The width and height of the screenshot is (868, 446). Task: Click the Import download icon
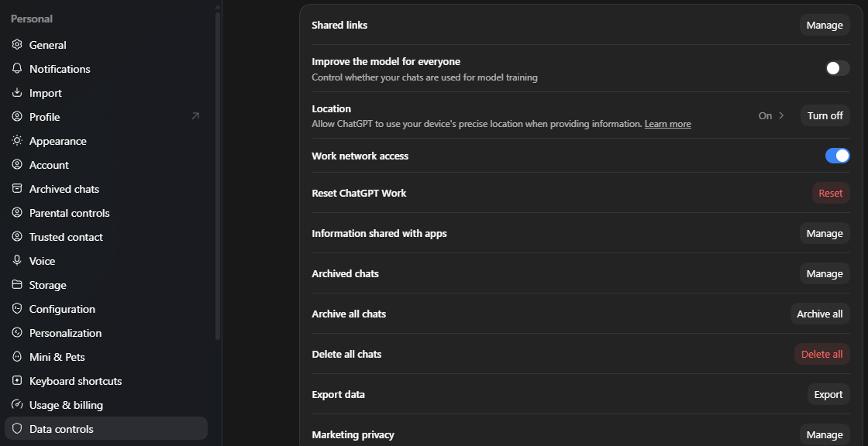(17, 92)
